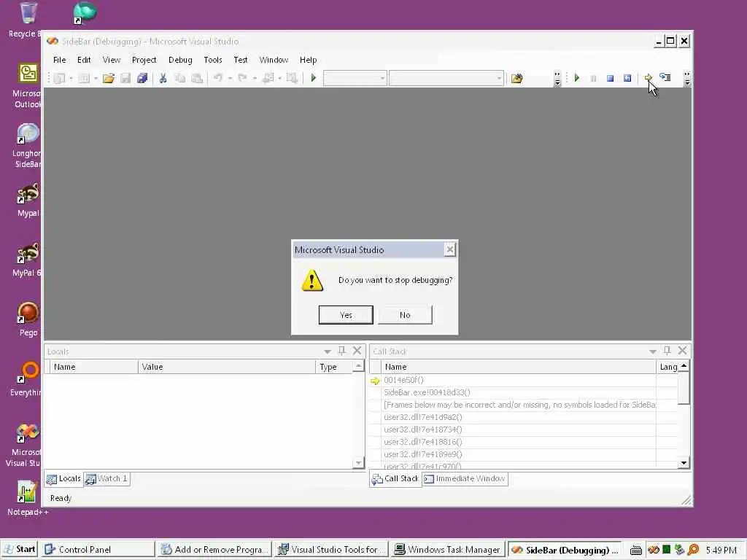Open the Help menu
The image size is (747, 560).
(x=309, y=60)
